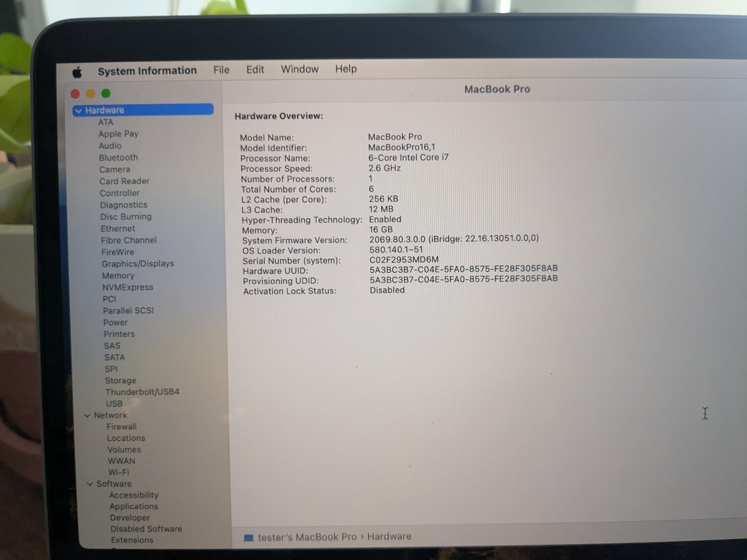This screenshot has height=560, width=747.
Task: Select Developer under Software
Action: coord(130,518)
